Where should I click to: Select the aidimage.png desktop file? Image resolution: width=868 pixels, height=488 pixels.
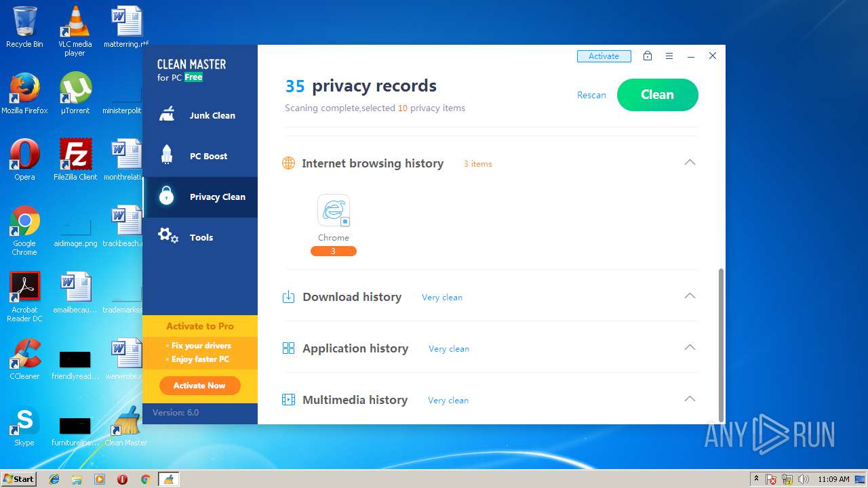coord(75,230)
